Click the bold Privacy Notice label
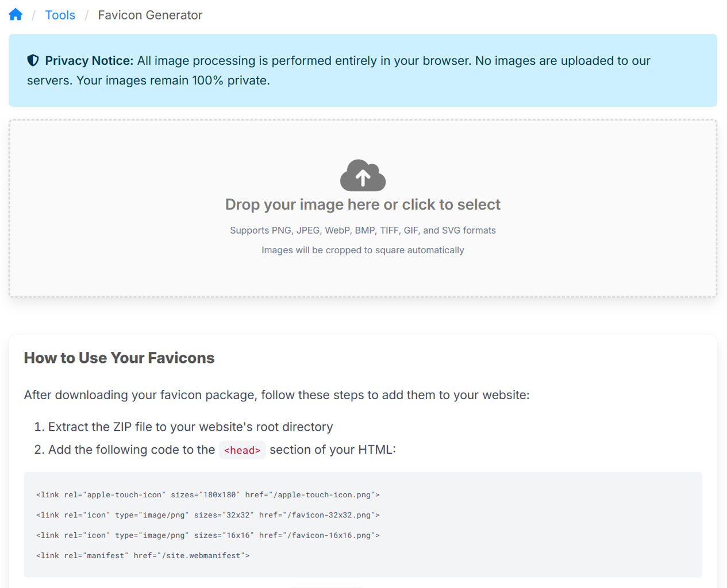This screenshot has width=727, height=588. (89, 61)
